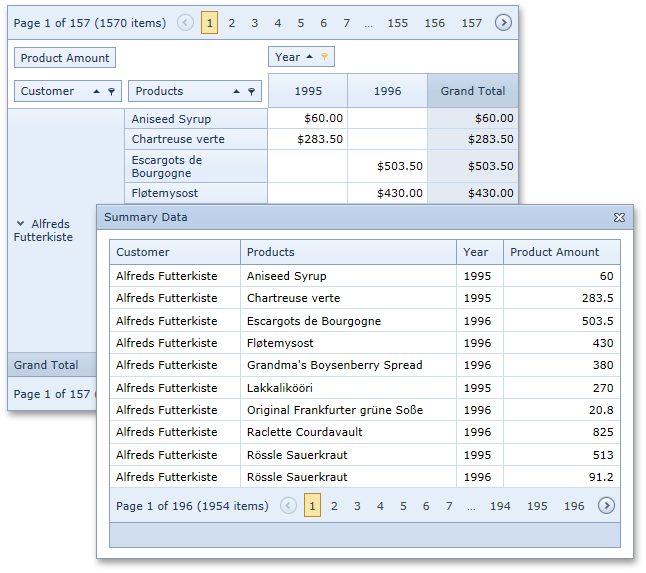This screenshot has width=646, height=573.
Task: Go to next page in pivot grid pager
Action: [503, 22]
